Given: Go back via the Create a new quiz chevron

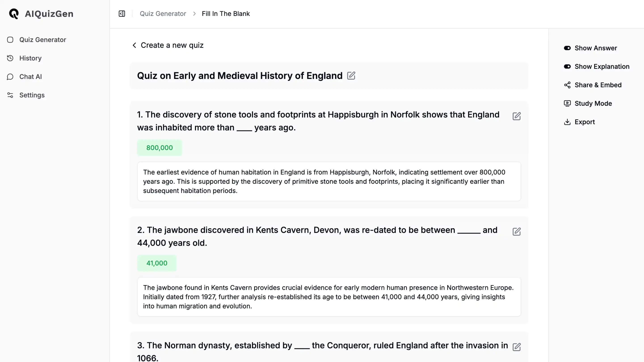Looking at the screenshot, I should coord(135,45).
